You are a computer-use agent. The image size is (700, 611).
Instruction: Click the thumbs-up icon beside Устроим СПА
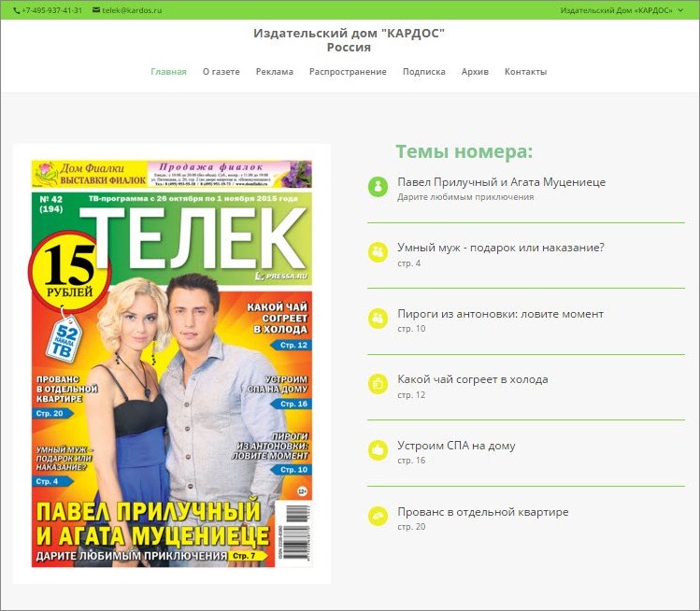click(x=378, y=449)
